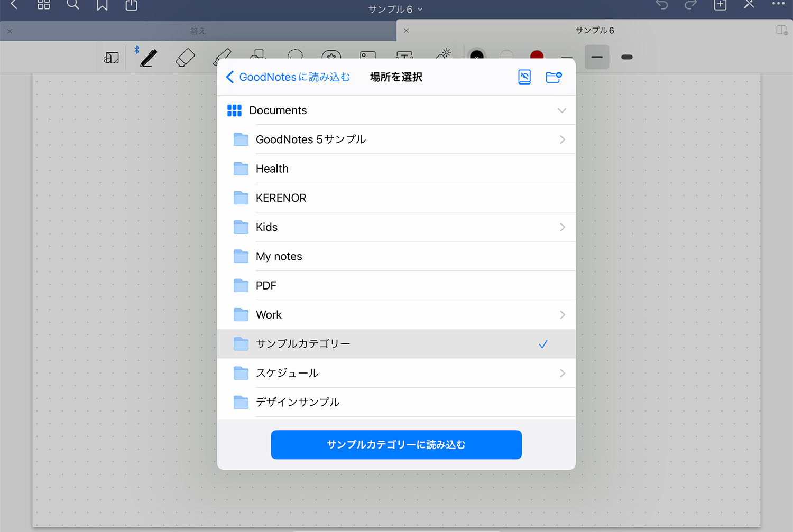Open the zoom window tool
This screenshot has width=793, height=532.
click(x=111, y=58)
